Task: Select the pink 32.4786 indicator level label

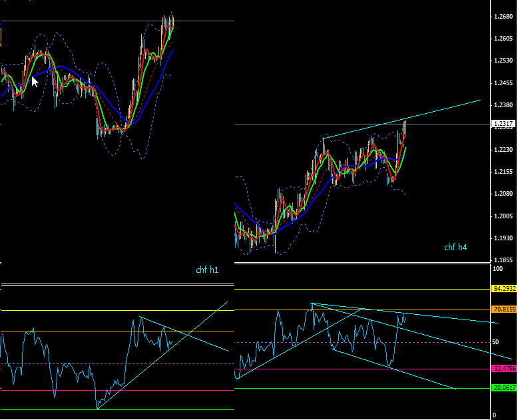Action: click(x=504, y=369)
